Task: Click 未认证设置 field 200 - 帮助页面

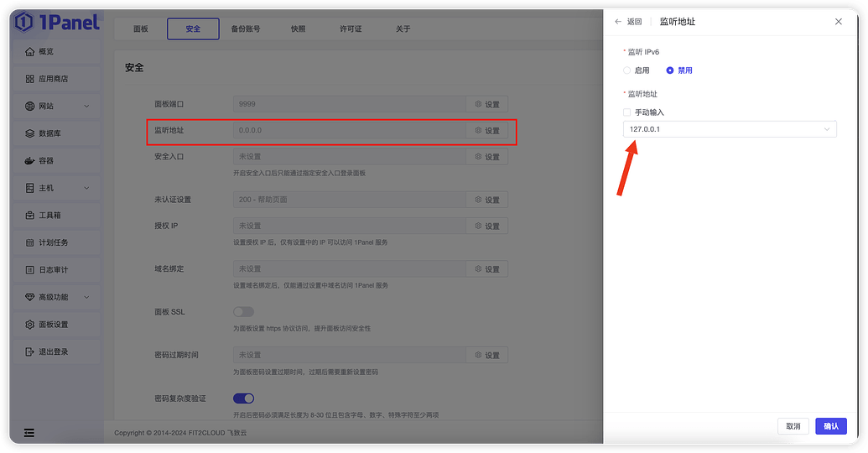Action: pos(350,200)
